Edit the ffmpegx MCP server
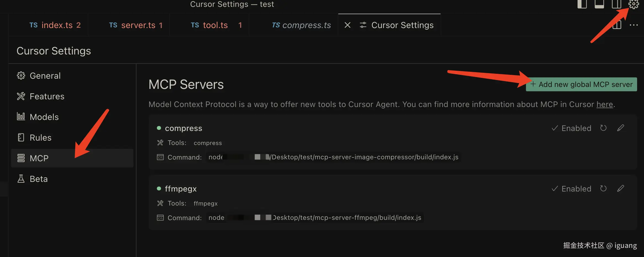 (x=621, y=188)
